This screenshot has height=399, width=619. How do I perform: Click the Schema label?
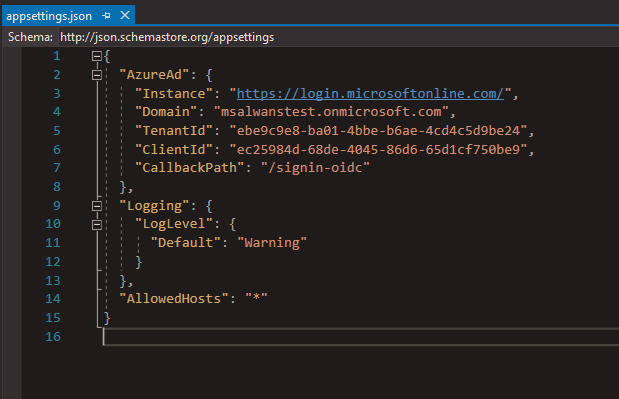30,37
